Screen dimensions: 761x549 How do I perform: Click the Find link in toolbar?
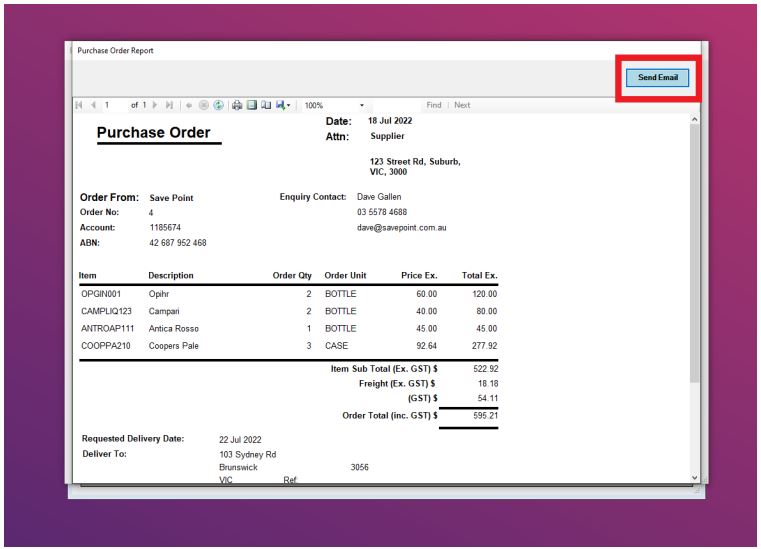(x=434, y=105)
